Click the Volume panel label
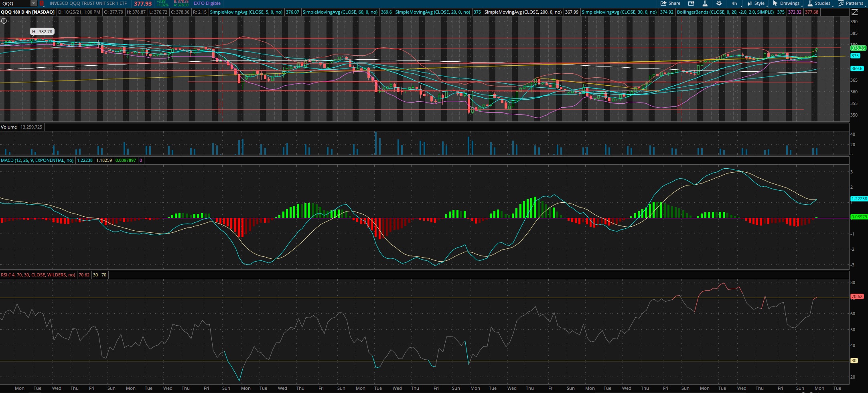The image size is (868, 393). [x=9, y=127]
